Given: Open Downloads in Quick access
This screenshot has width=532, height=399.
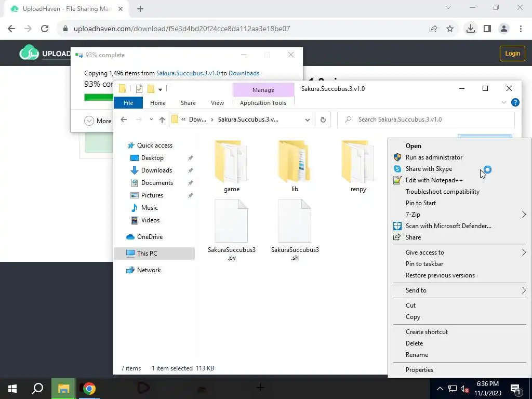Looking at the screenshot, I should [156, 170].
